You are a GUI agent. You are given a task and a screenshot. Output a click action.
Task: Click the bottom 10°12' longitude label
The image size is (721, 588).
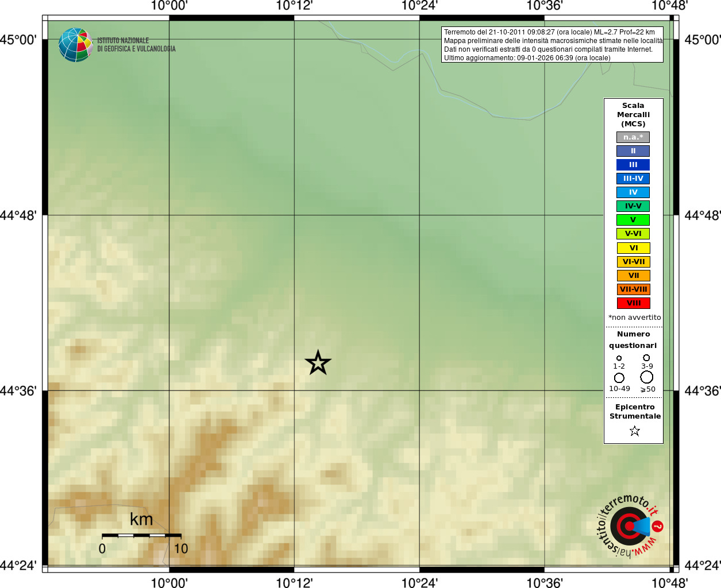(x=294, y=583)
